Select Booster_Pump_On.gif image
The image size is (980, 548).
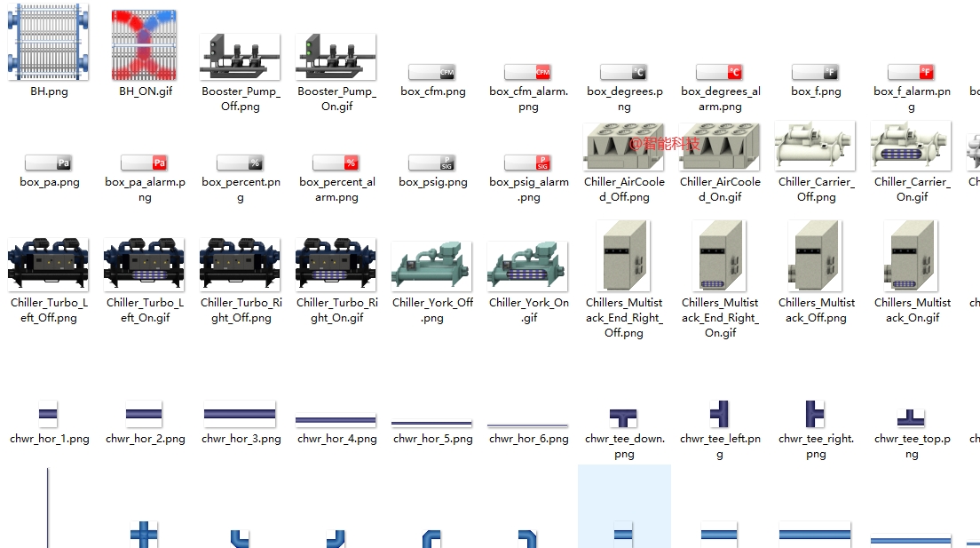point(336,57)
